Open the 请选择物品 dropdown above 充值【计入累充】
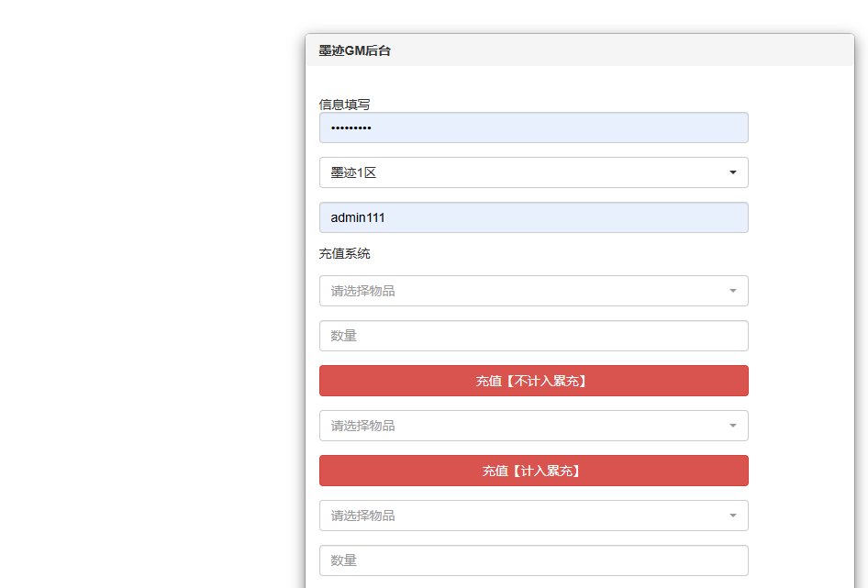Screen dimensions: 868x588 point(534,426)
